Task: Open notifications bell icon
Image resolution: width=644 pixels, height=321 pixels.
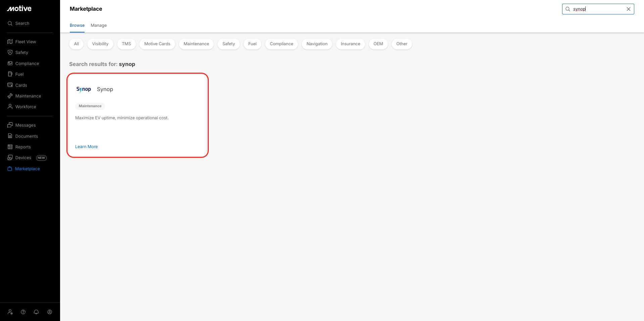Action: (x=36, y=312)
